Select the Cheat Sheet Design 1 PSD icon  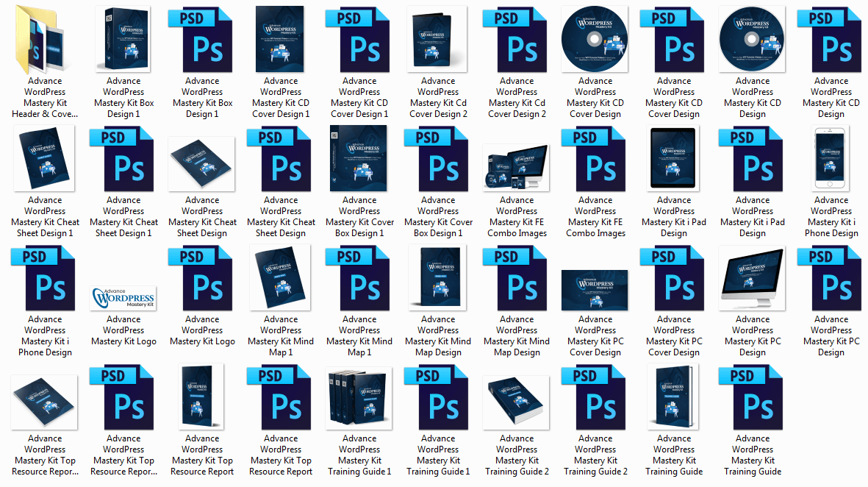tap(121, 159)
